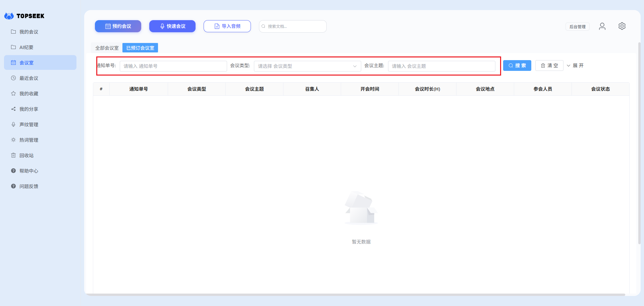Start a 快速会议
Screen dimensions: 644x306
172,26
